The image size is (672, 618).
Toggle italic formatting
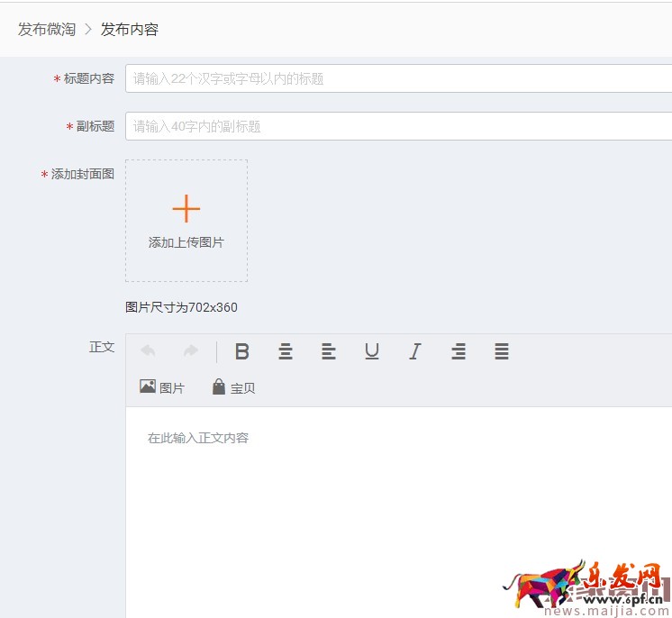click(x=415, y=351)
